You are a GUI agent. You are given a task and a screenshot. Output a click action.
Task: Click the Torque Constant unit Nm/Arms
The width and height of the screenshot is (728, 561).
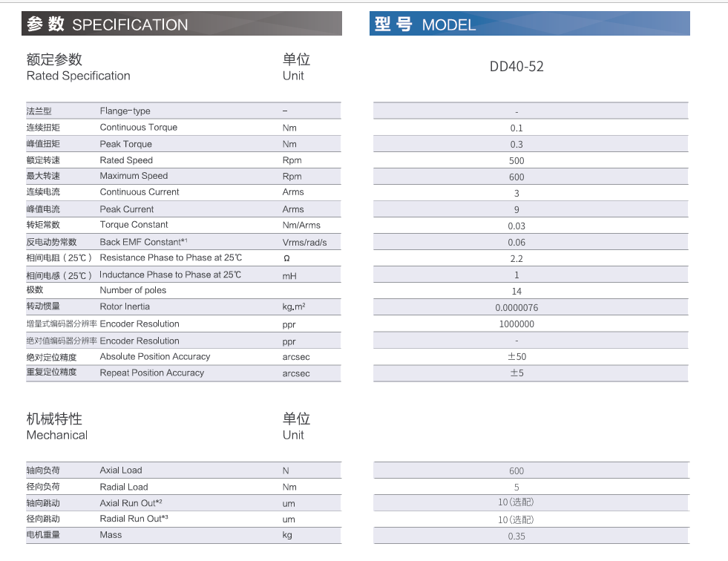[301, 226]
